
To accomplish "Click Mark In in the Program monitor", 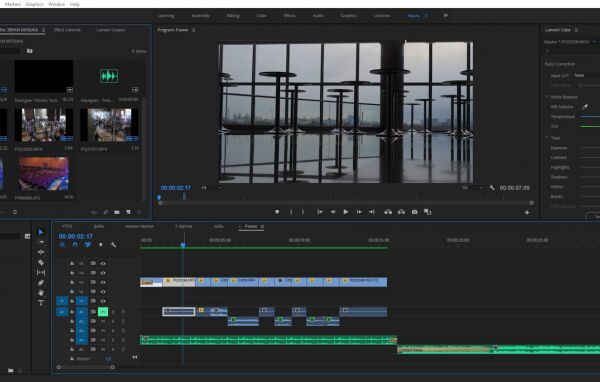I will [x=291, y=212].
